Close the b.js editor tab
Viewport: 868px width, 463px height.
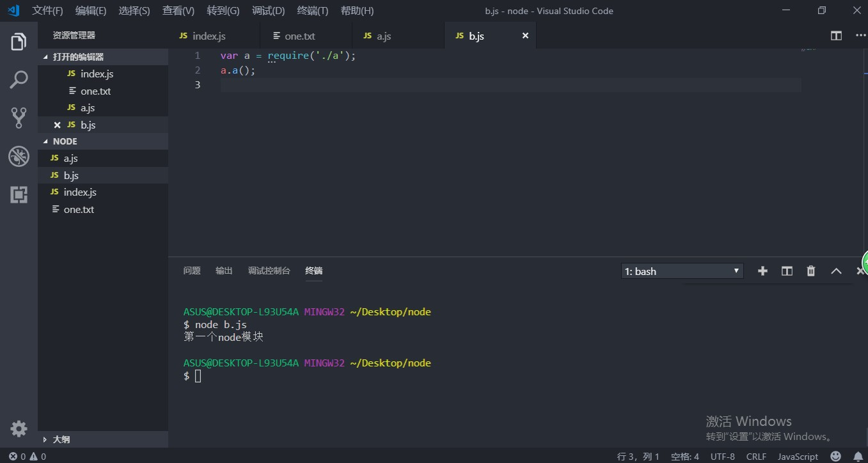point(525,36)
